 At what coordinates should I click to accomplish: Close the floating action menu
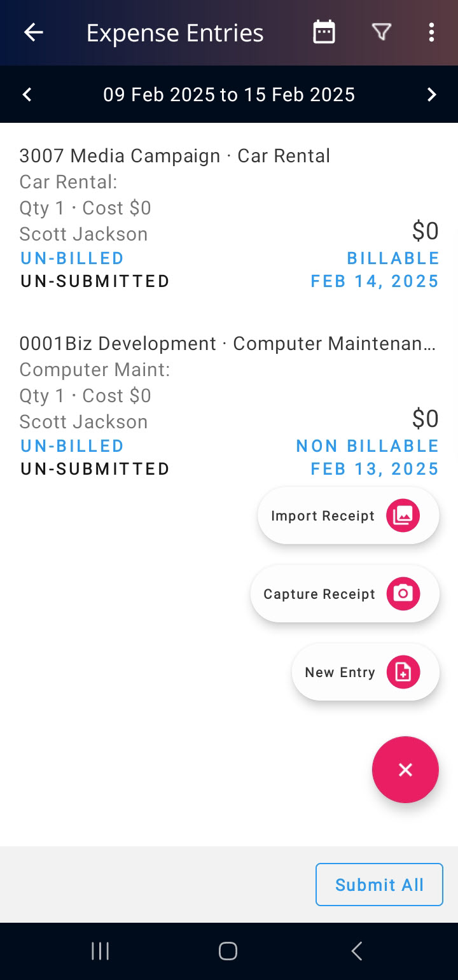pos(405,770)
